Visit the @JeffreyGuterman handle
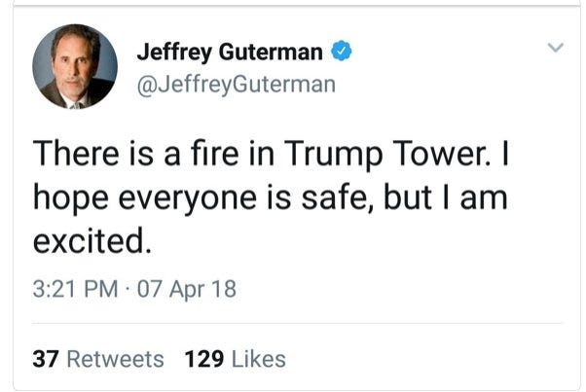The image size is (586, 392). click(x=237, y=85)
